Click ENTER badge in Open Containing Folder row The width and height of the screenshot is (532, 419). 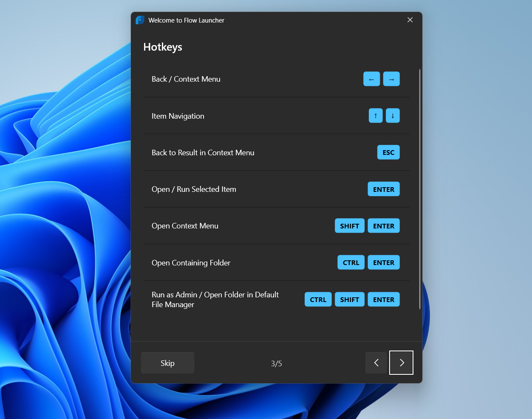(x=384, y=262)
